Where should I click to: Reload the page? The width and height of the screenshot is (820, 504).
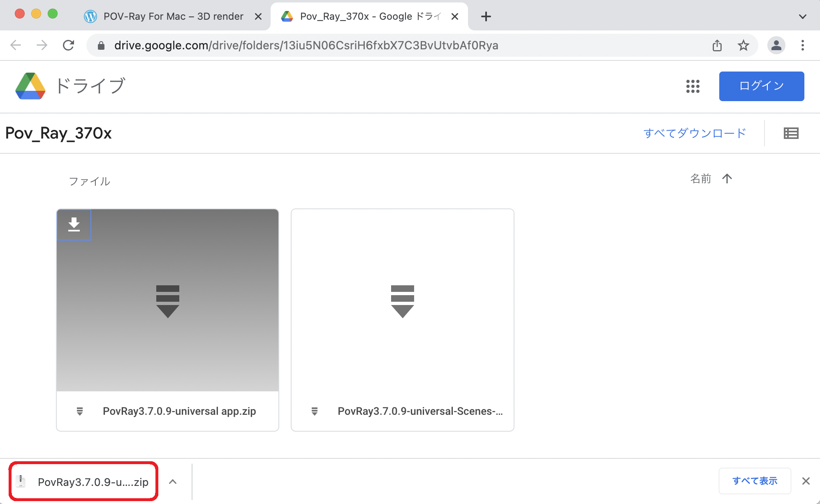[x=68, y=45]
